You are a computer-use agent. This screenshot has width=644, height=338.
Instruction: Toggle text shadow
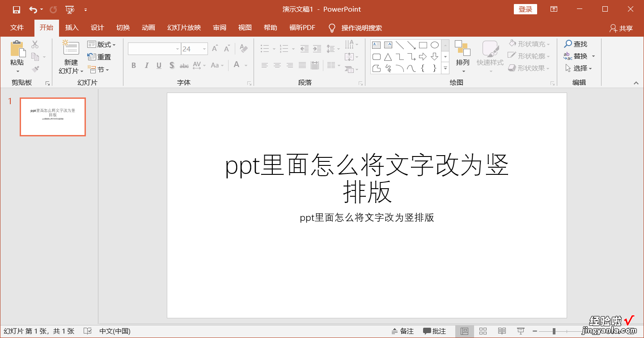172,65
